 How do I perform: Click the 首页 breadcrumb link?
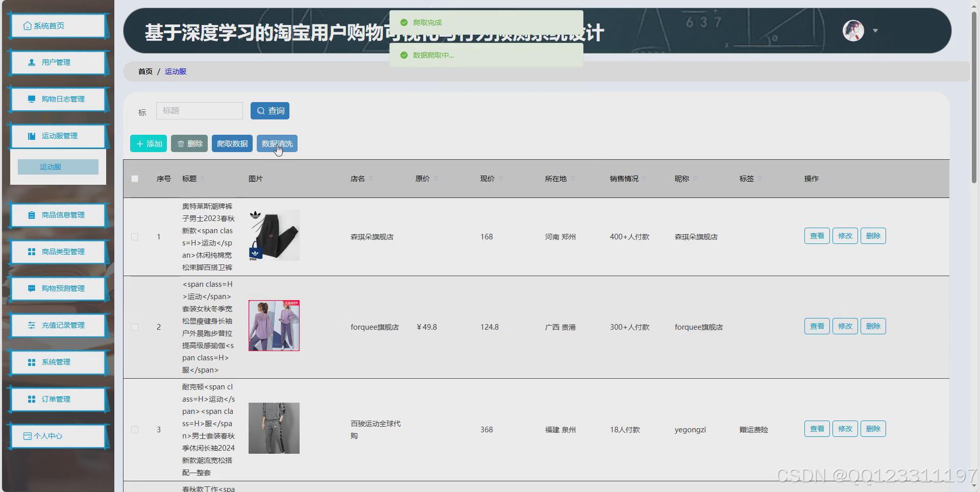[x=145, y=71]
